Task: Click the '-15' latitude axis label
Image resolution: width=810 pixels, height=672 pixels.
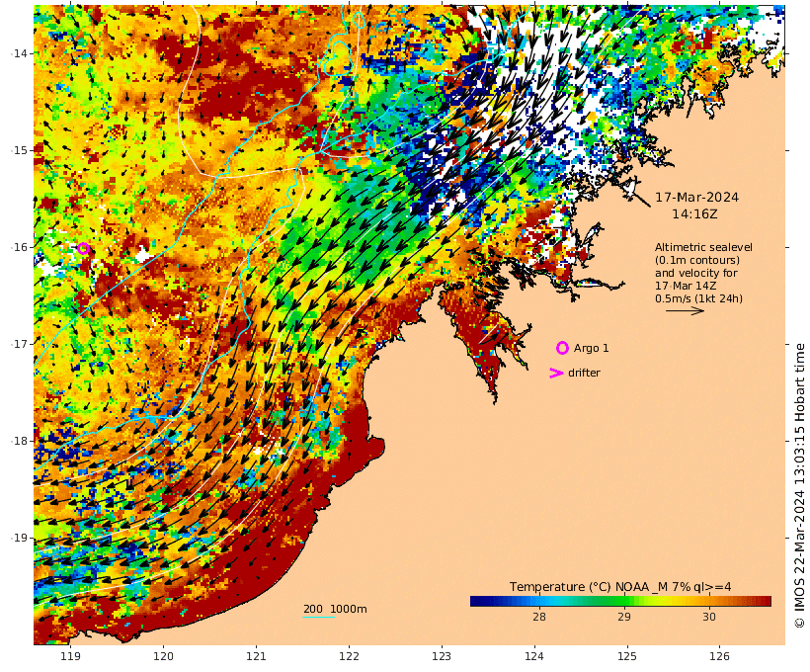Action: point(19,150)
